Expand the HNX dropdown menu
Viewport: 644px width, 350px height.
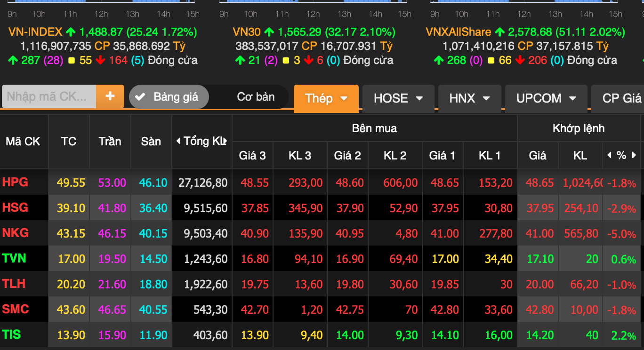(x=469, y=98)
